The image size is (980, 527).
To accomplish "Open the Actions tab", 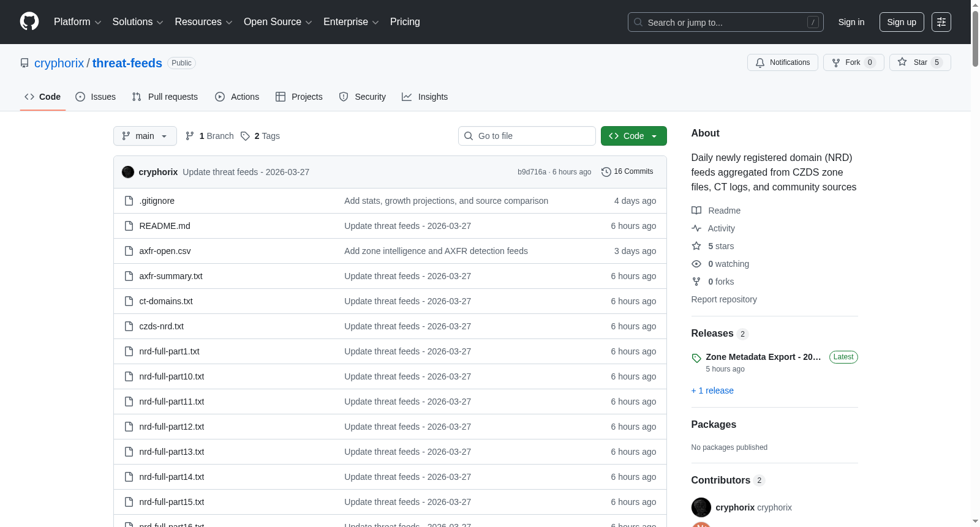I will 237,97.
